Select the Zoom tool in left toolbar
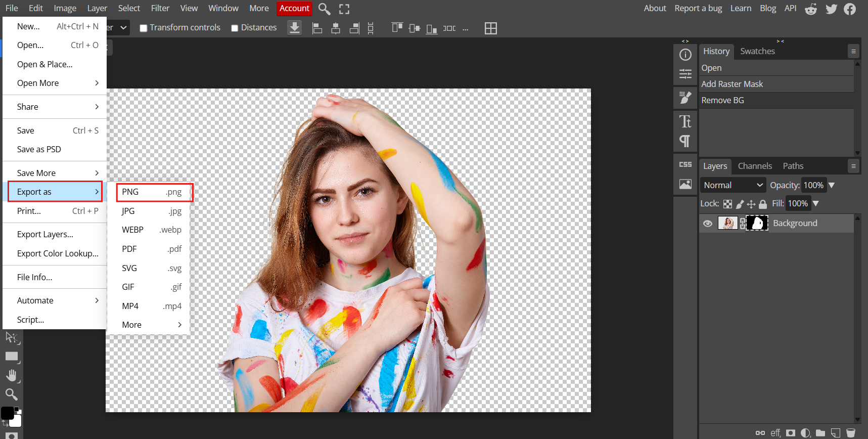868x439 pixels. tap(11, 394)
